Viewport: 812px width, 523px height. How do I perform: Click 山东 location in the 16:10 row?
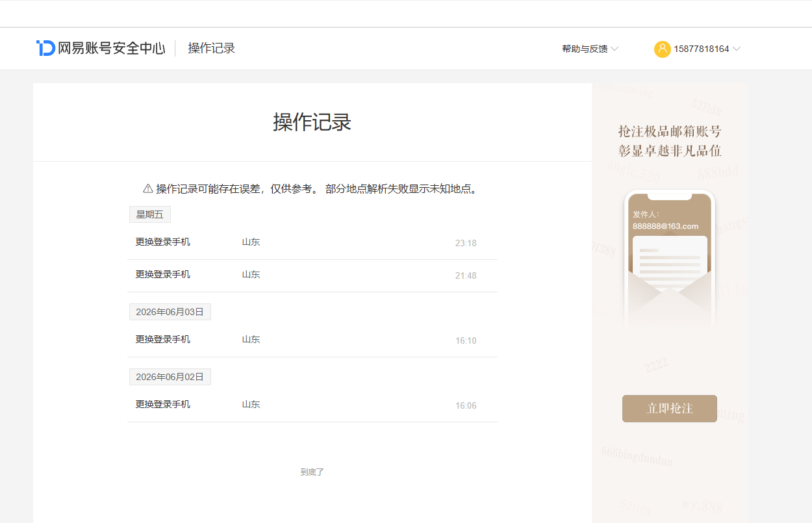coord(251,339)
